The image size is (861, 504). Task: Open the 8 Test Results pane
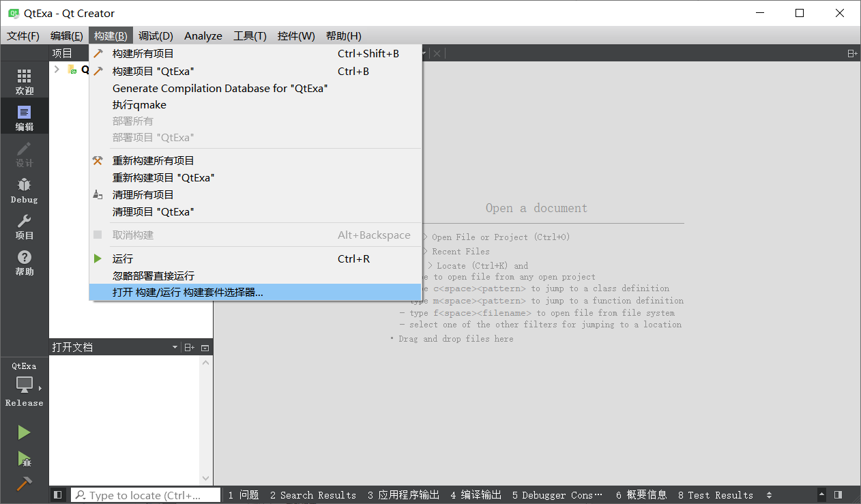pos(716,495)
